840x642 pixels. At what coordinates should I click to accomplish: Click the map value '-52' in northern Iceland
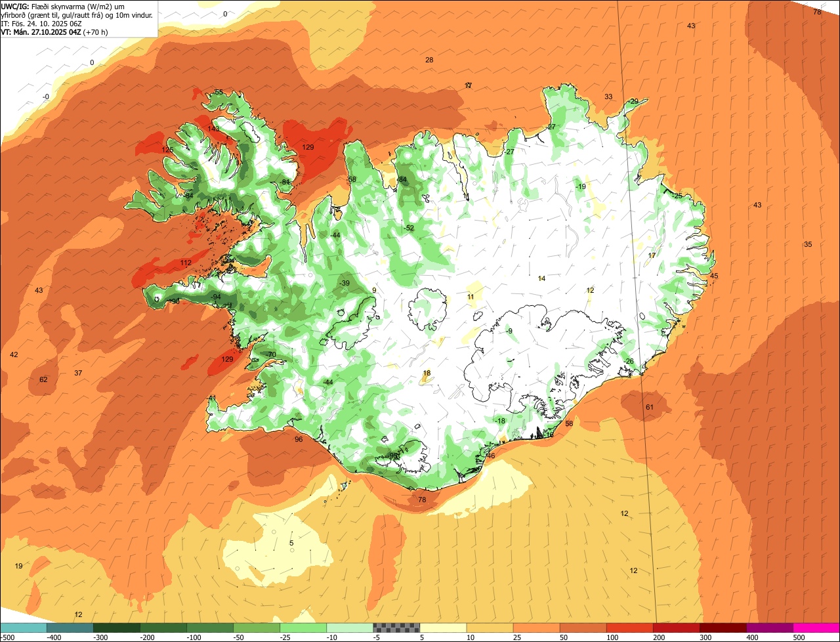pyautogui.click(x=409, y=228)
